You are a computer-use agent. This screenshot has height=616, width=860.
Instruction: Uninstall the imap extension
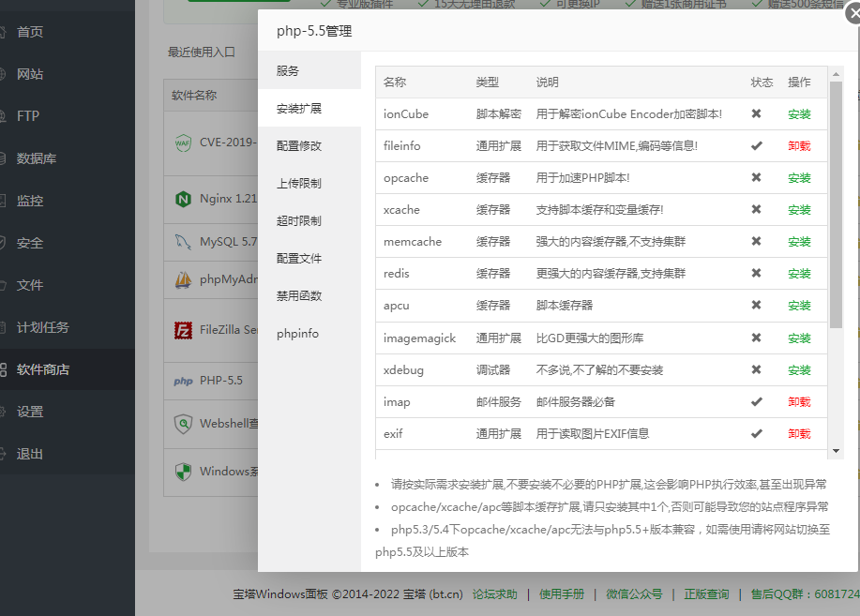799,401
